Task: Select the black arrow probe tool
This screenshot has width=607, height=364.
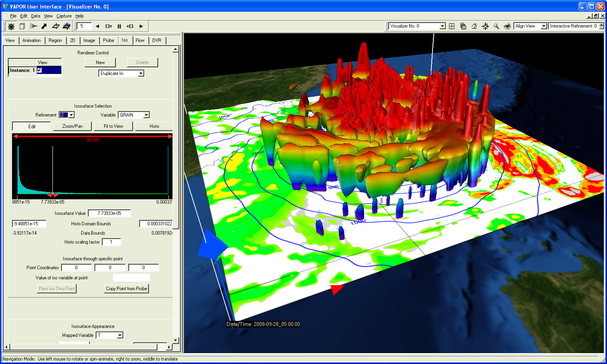Action: pos(44,26)
